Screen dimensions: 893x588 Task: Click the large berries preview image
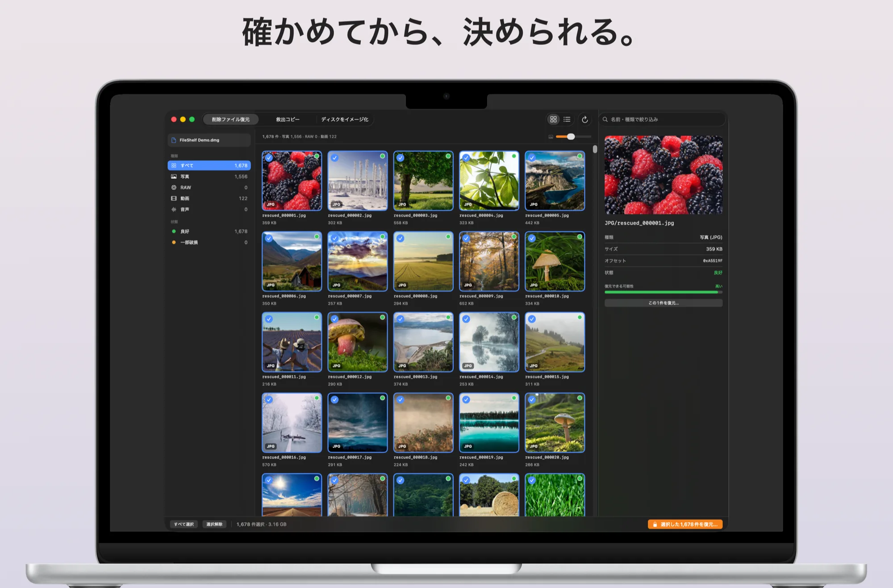point(663,175)
